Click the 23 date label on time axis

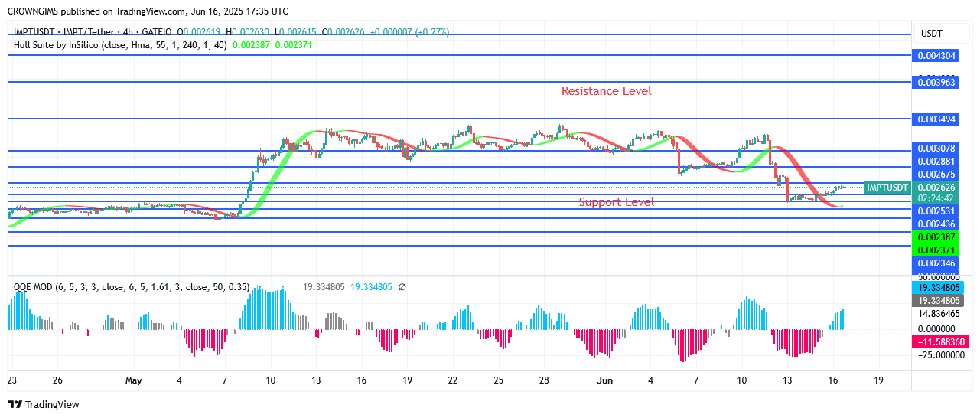(x=12, y=380)
